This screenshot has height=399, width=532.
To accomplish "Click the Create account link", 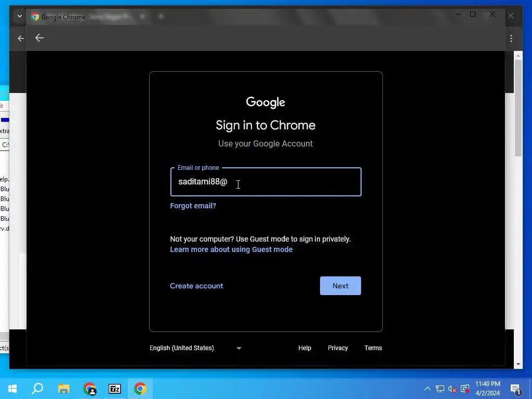I will (196, 286).
